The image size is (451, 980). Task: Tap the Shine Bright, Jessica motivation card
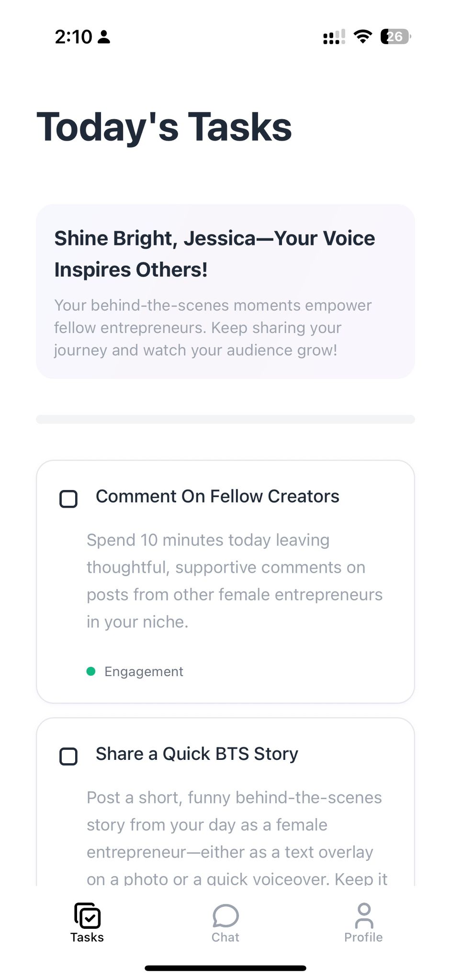tap(225, 291)
